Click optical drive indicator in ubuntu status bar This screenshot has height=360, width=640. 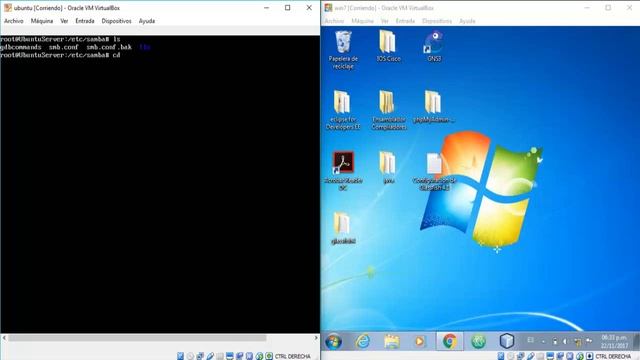click(190, 356)
